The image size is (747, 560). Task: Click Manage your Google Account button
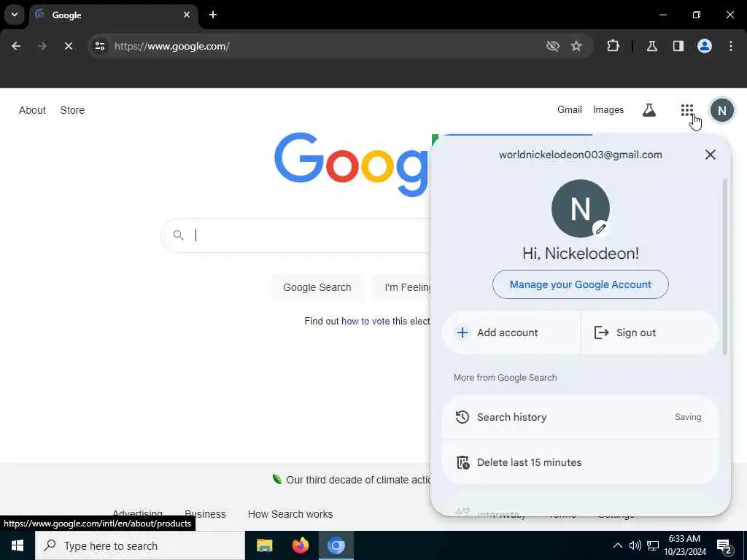(580, 284)
